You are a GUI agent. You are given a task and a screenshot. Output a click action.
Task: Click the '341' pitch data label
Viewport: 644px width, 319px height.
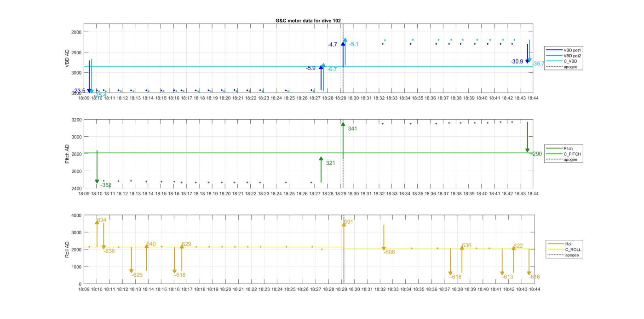pyautogui.click(x=352, y=129)
